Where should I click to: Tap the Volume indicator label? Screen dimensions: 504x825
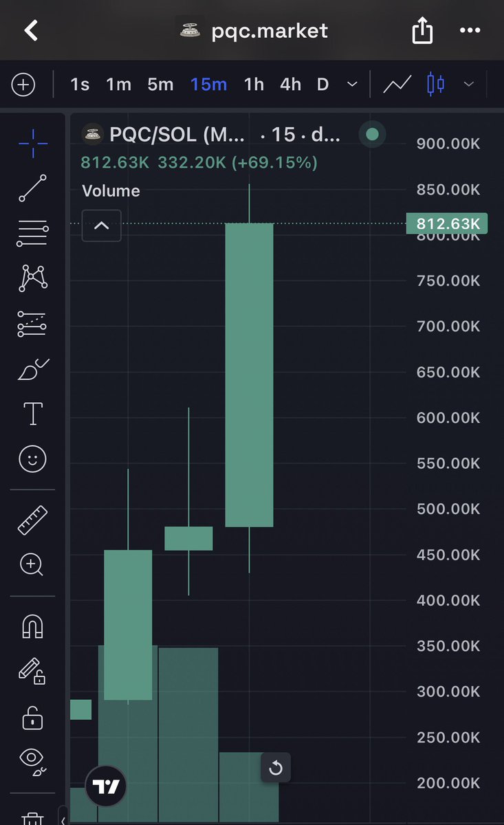[x=111, y=191]
